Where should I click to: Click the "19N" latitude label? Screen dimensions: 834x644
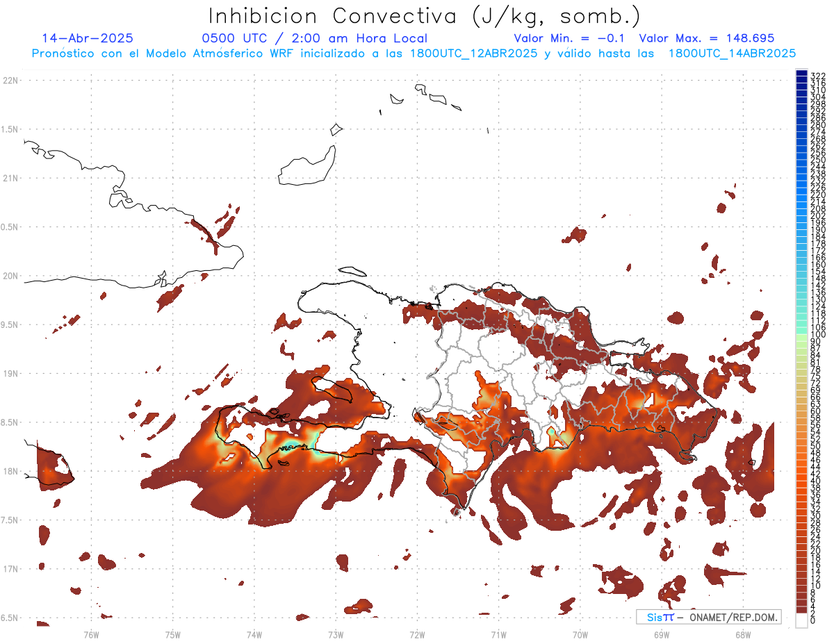[x=10, y=374]
